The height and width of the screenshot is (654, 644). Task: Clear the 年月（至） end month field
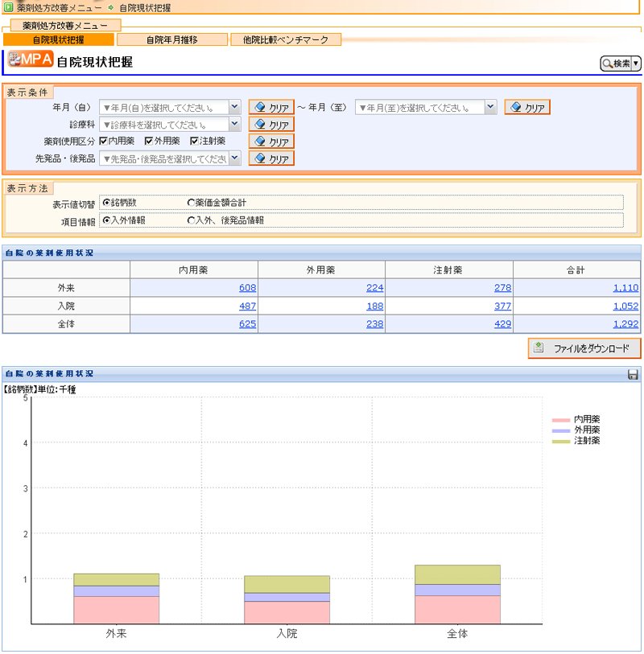[527, 107]
